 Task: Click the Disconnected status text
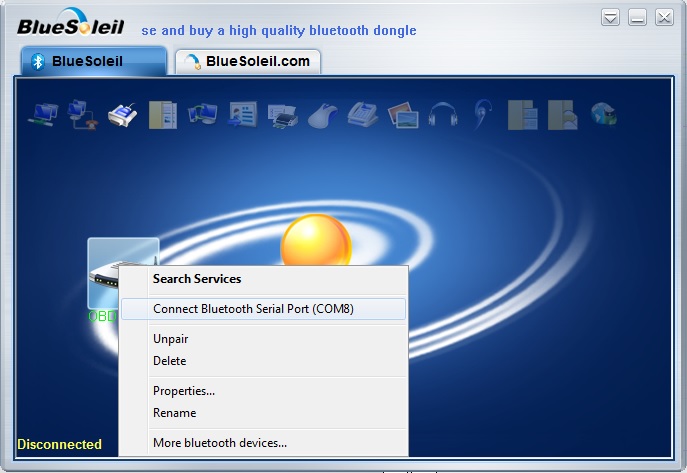pyautogui.click(x=60, y=444)
